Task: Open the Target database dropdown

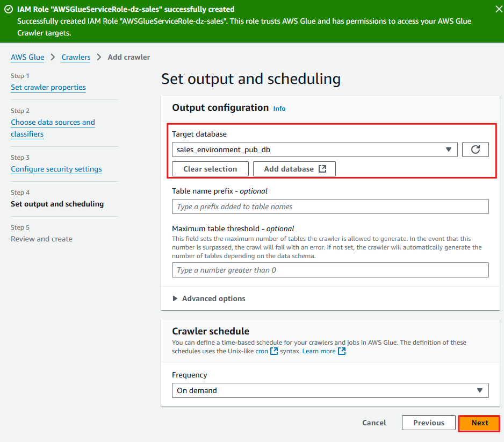Action: coord(314,149)
